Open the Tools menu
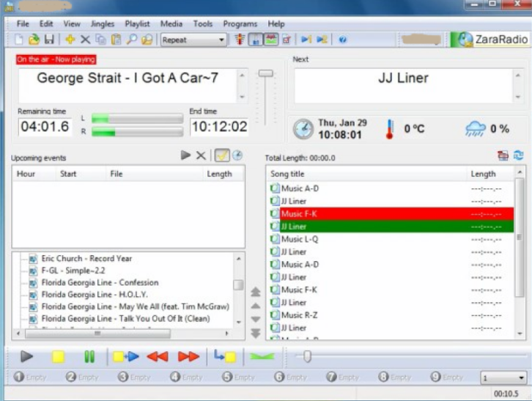 [203, 23]
